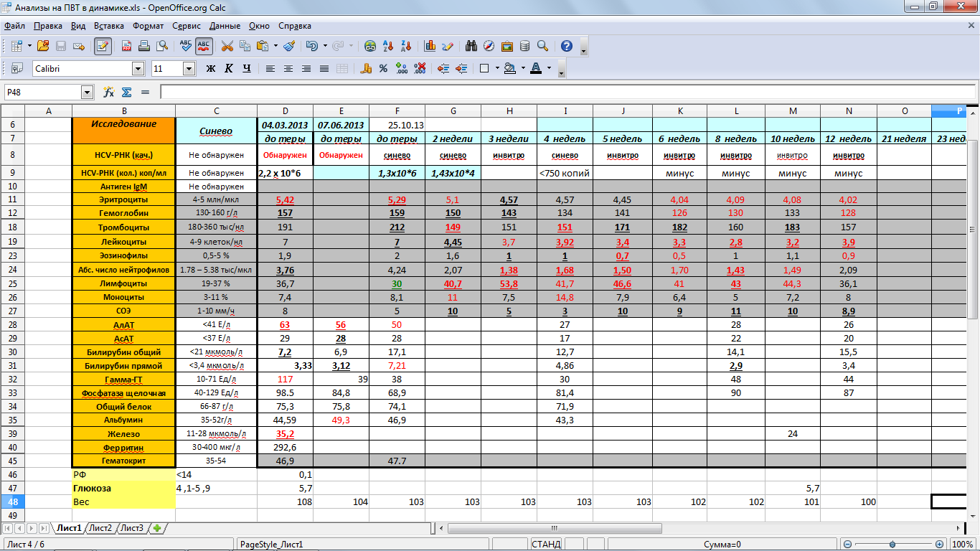Expand the New document dropdown arrow
This screenshot has height=551, width=980.
tap(29, 46)
